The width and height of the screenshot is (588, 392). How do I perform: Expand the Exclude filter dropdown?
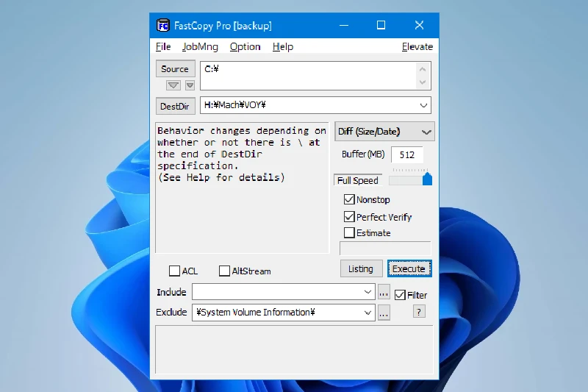(368, 313)
